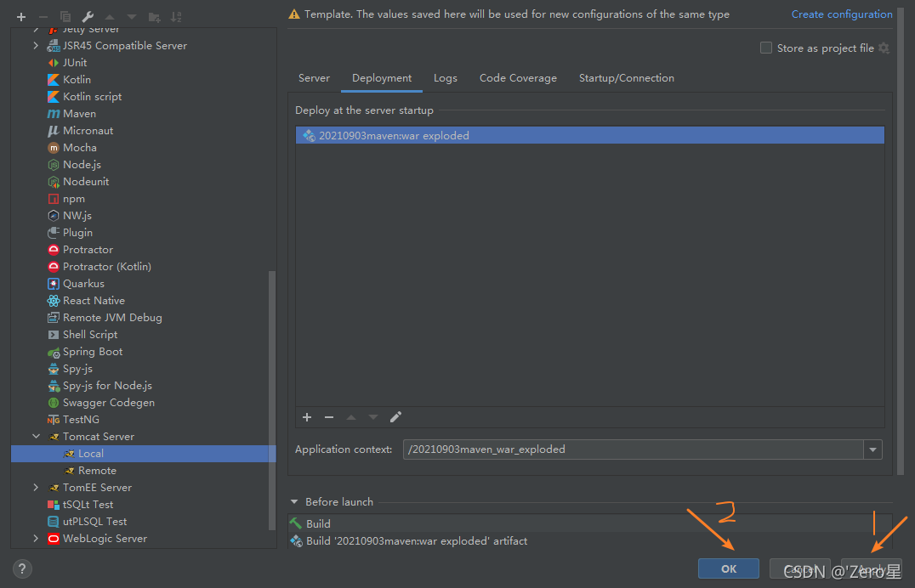Add a new configuration with the plus icon
The width and height of the screenshot is (915, 588).
21,17
